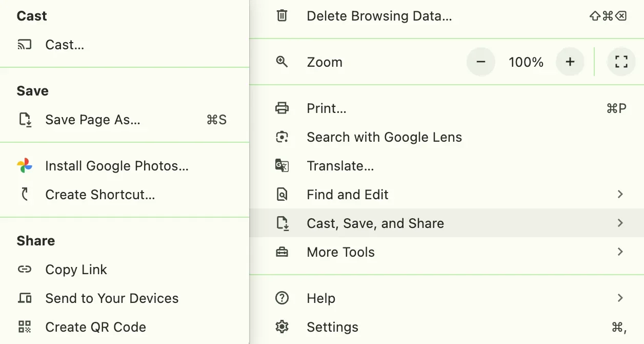
Task: Click the More Tools toolbox icon
Action: tap(282, 252)
